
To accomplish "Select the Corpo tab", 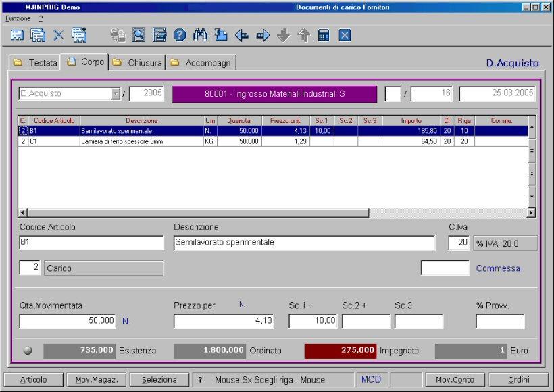I will point(85,62).
